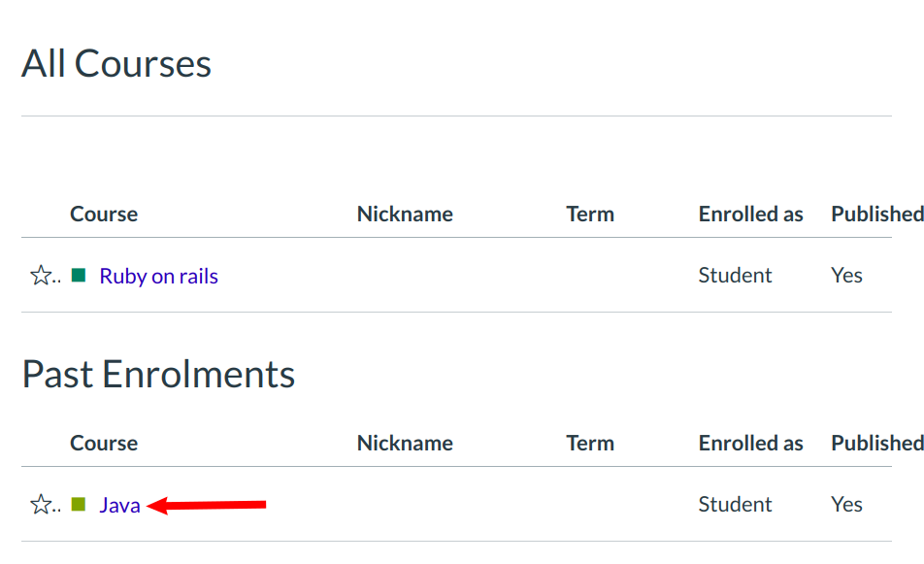This screenshot has width=924, height=564.
Task: Click the Term header in All Courses table
Action: [x=590, y=215]
